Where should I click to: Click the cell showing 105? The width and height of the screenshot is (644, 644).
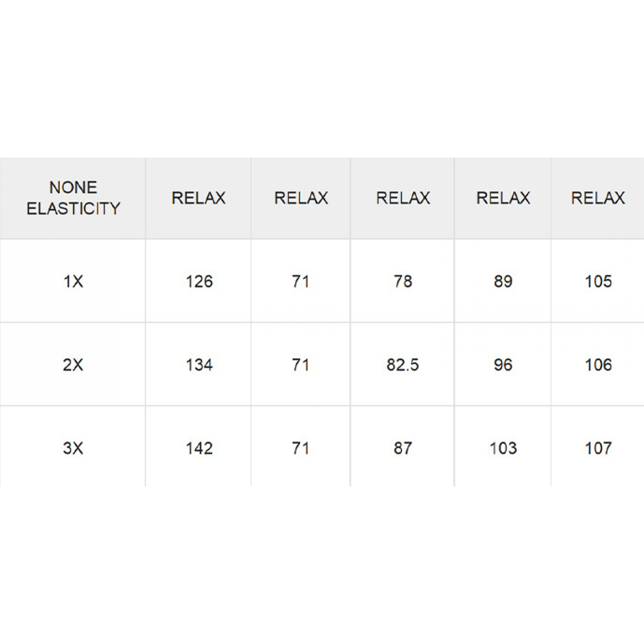click(x=598, y=282)
